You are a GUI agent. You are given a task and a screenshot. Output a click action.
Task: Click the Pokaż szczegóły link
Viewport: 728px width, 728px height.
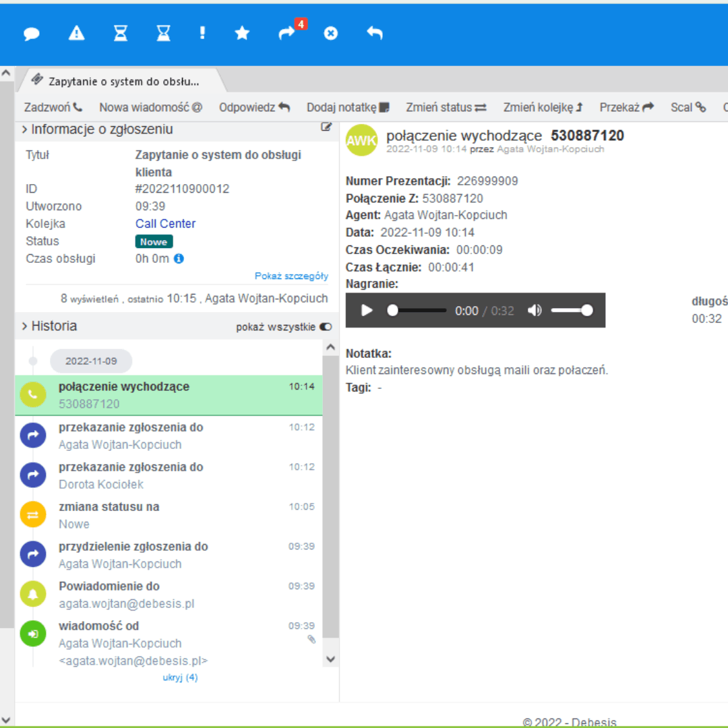(x=291, y=276)
